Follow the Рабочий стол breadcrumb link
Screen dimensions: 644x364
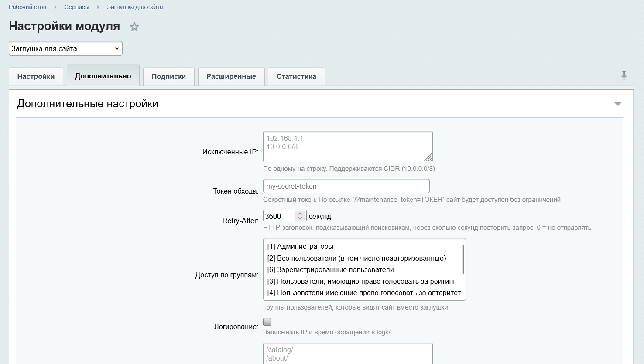tap(27, 7)
